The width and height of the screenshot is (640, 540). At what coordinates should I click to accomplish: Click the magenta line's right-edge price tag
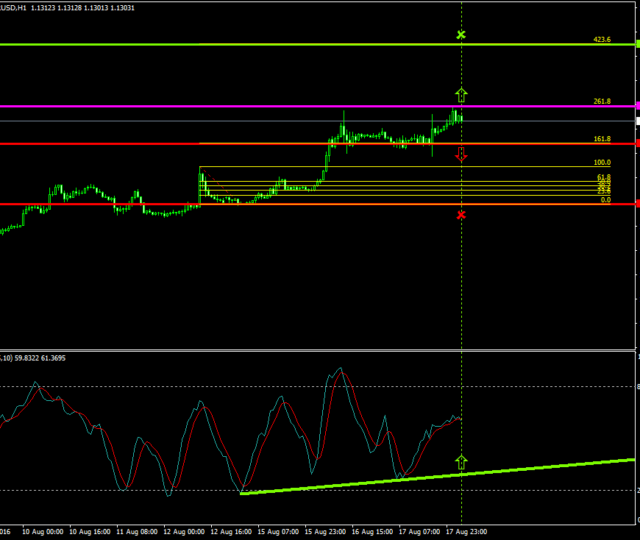(637, 106)
